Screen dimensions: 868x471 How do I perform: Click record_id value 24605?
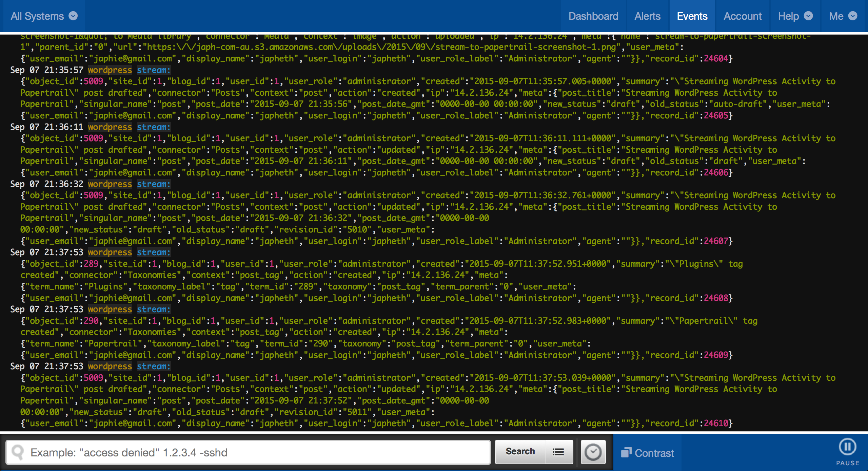click(716, 115)
